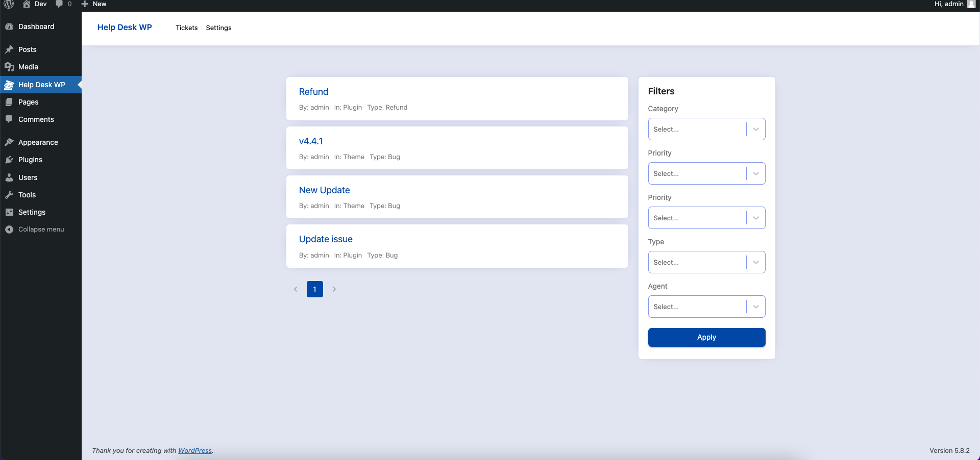Open the Refund ticket

click(313, 92)
